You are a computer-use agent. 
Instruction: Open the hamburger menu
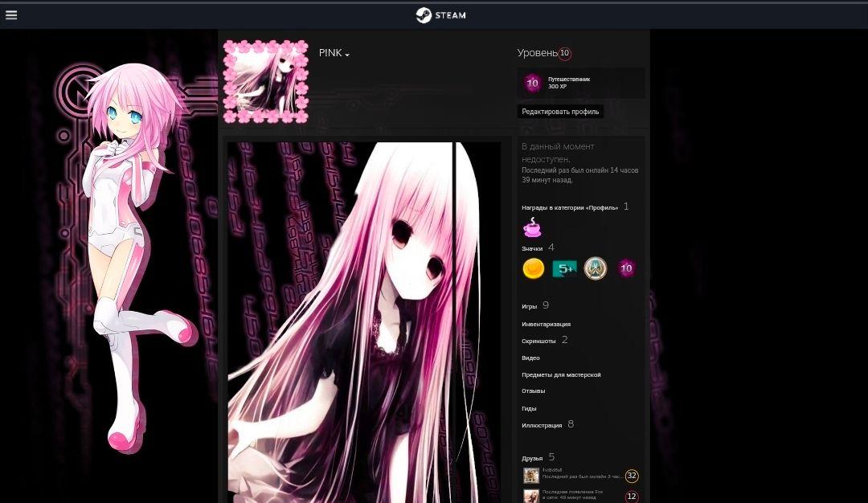pos(11,14)
